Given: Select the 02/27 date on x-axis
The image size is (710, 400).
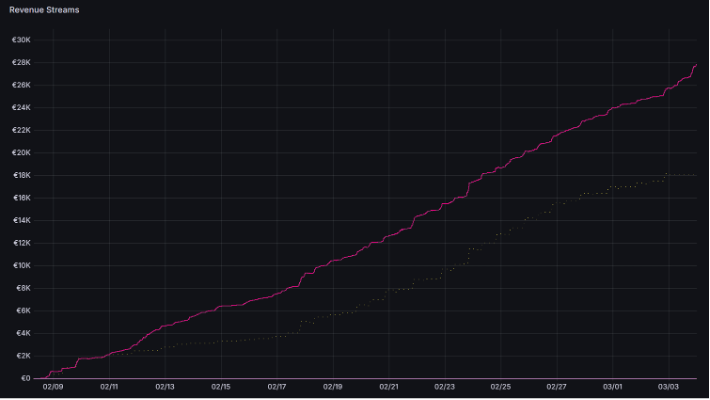Looking at the screenshot, I should point(557,387).
